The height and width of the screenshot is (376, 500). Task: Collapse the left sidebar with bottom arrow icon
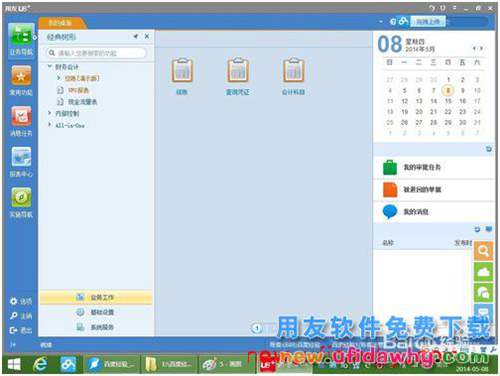coord(13,344)
